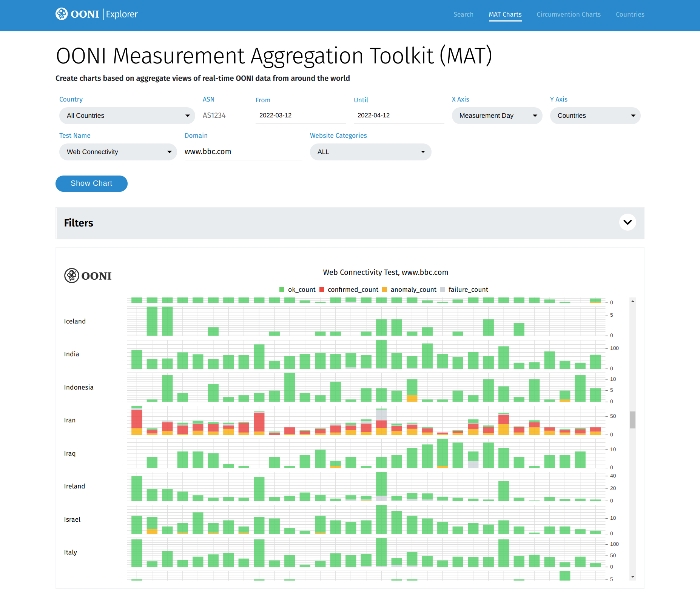This screenshot has width=700, height=590.
Task: Toggle the confirmed_count red legend swatch
Action: click(x=322, y=290)
